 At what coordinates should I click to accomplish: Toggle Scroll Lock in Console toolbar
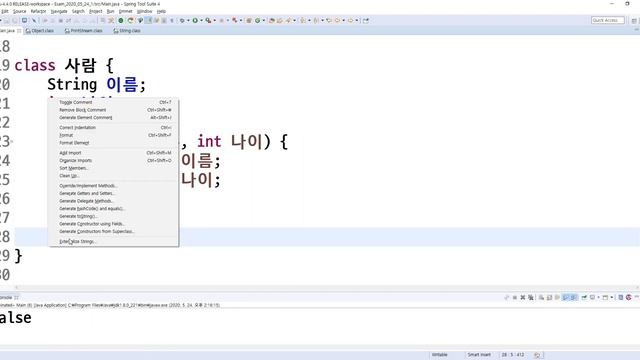click(x=549, y=298)
